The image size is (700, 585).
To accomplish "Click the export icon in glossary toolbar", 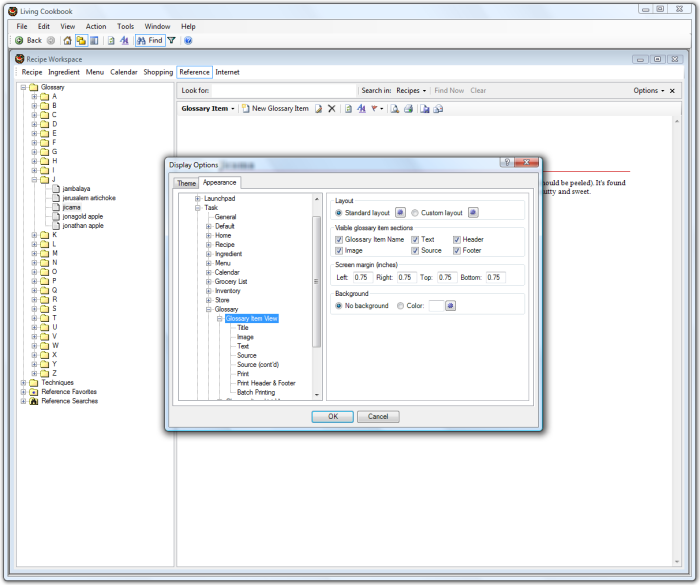I will [438, 109].
